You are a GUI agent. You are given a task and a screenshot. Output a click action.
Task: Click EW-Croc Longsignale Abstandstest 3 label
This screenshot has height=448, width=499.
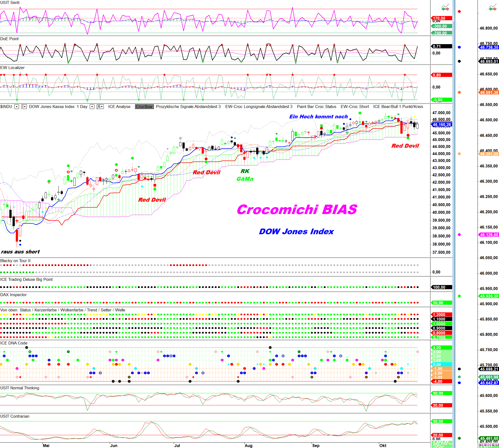[259, 107]
